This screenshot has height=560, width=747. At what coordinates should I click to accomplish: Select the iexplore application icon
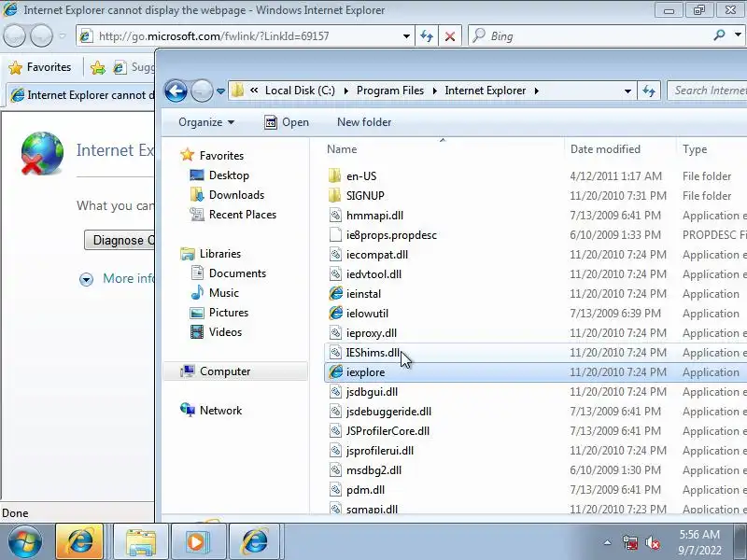pyautogui.click(x=335, y=371)
